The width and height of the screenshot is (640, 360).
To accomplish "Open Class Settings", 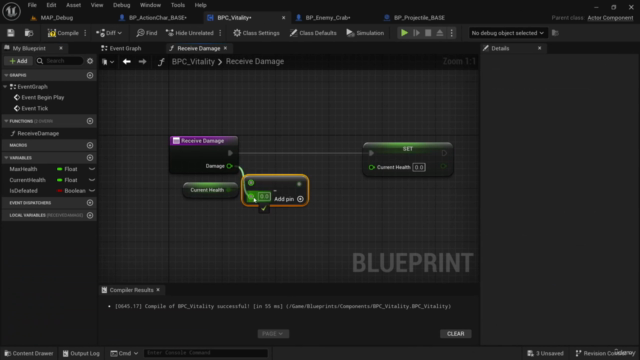I will pyautogui.click(x=256, y=33).
